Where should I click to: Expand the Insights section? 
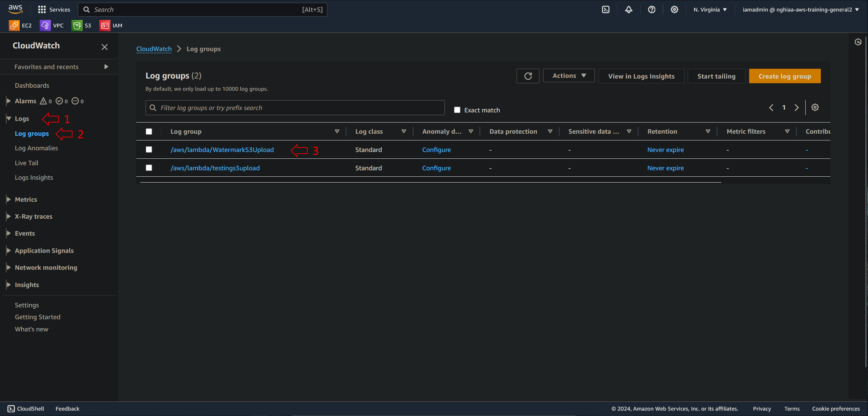(x=8, y=285)
